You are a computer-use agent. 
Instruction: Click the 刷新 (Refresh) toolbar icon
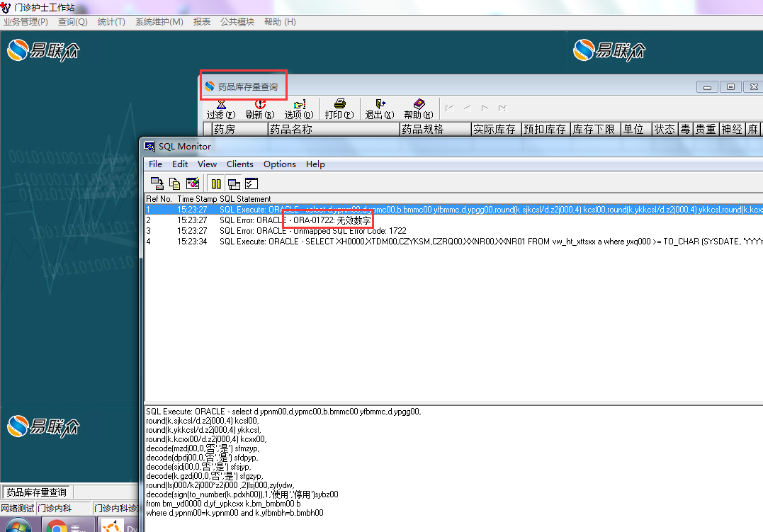pyautogui.click(x=259, y=108)
